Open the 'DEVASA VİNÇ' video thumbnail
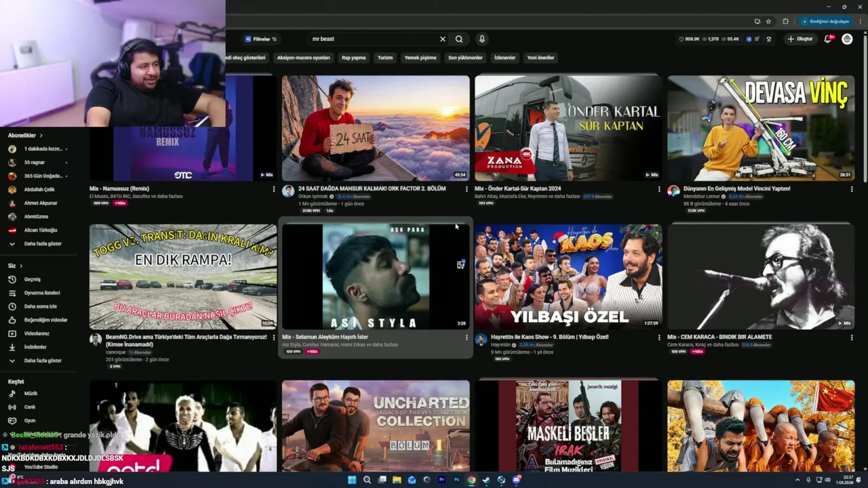The image size is (868, 488). pyautogui.click(x=761, y=127)
